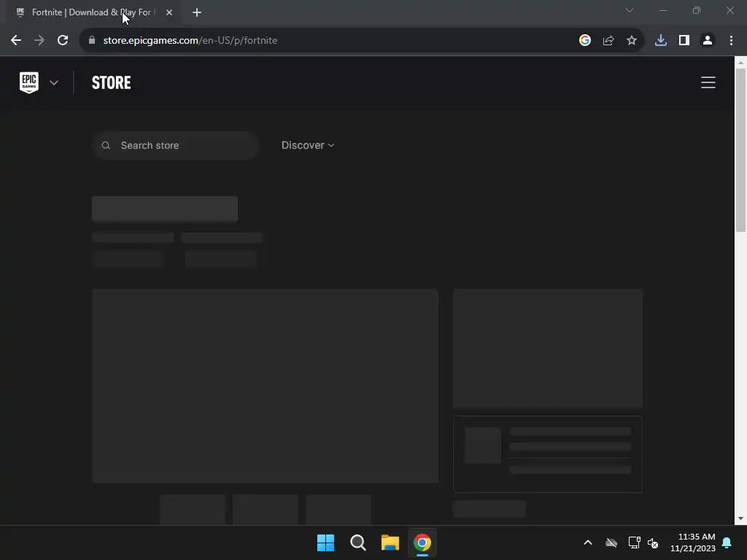This screenshot has height=560, width=747.
Task: Open the clock showing 11:35 AM
Action: [x=693, y=542]
